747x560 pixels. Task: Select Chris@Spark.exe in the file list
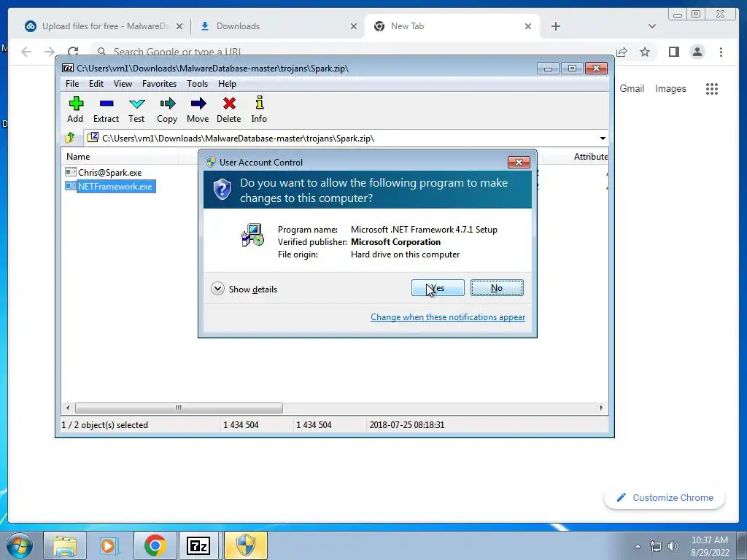coord(104,172)
